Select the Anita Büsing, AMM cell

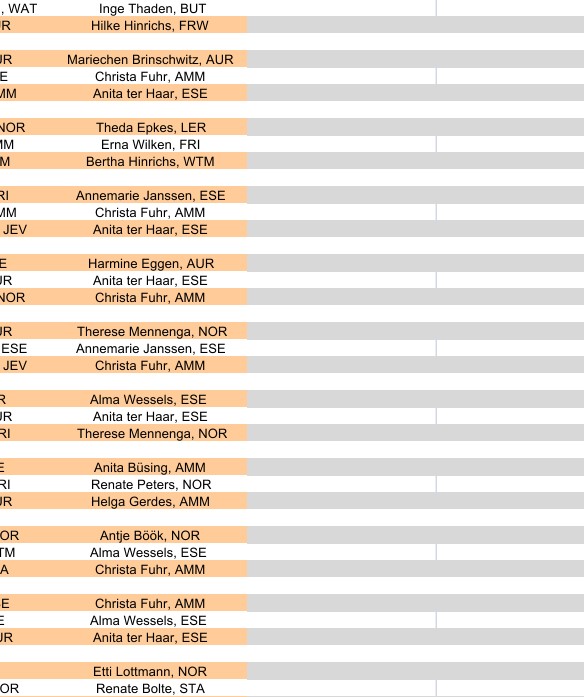(150, 468)
